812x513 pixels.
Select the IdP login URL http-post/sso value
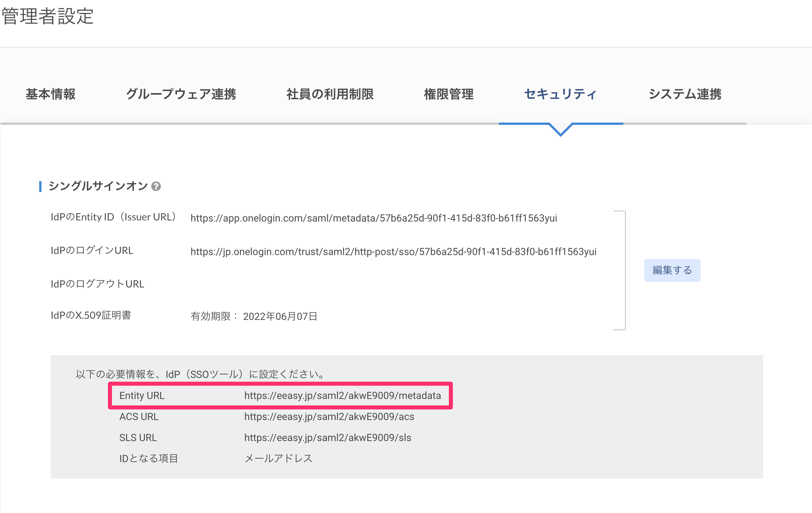(x=393, y=251)
